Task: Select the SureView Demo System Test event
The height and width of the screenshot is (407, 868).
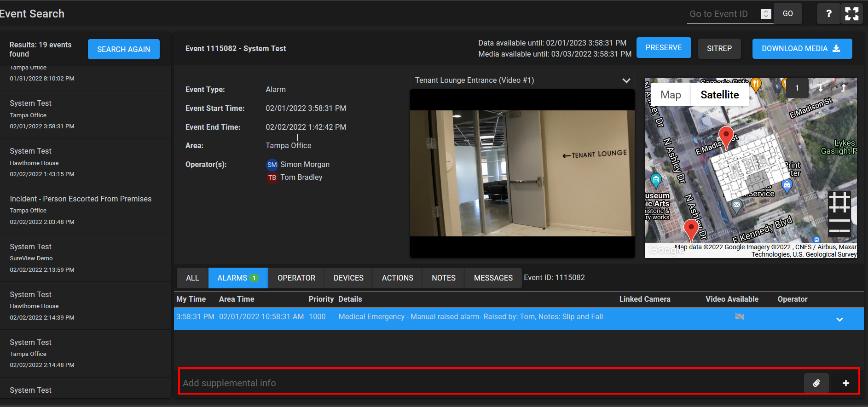Action: tap(85, 258)
